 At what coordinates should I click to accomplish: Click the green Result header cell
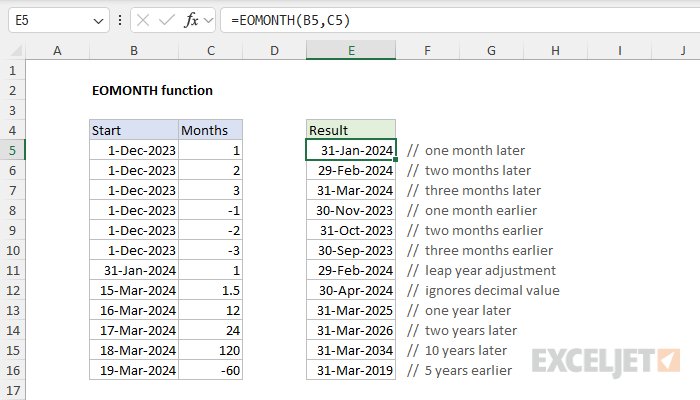(351, 130)
